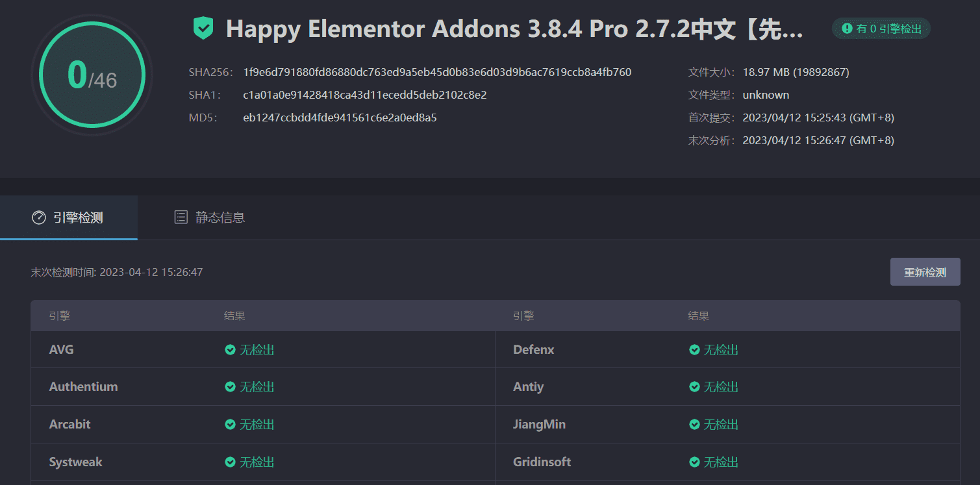Click the AVG engine name

(x=62, y=350)
